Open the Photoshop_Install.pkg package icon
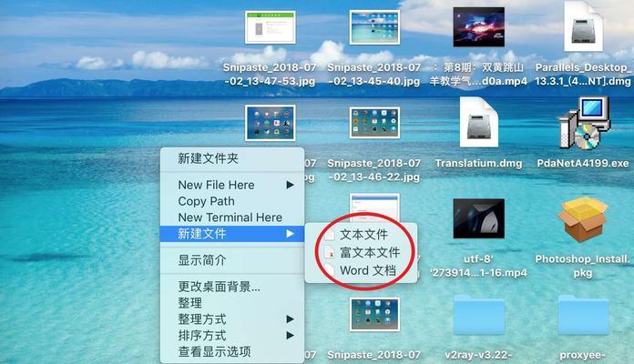This screenshot has height=364, width=634. [x=583, y=220]
